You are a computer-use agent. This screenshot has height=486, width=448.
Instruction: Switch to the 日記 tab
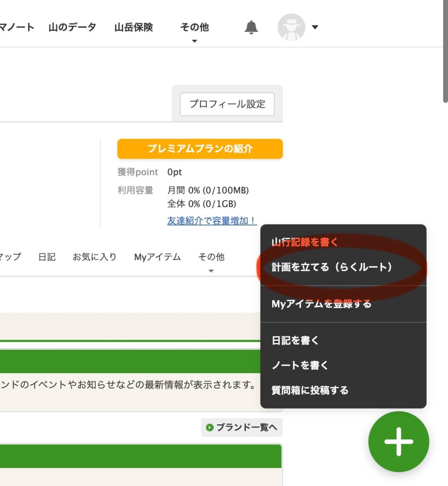coord(47,257)
